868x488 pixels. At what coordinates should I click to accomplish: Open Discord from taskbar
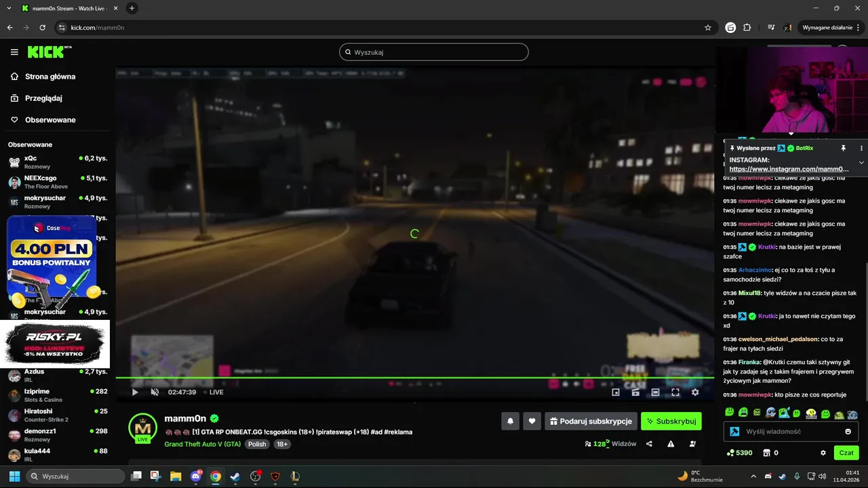[196, 476]
